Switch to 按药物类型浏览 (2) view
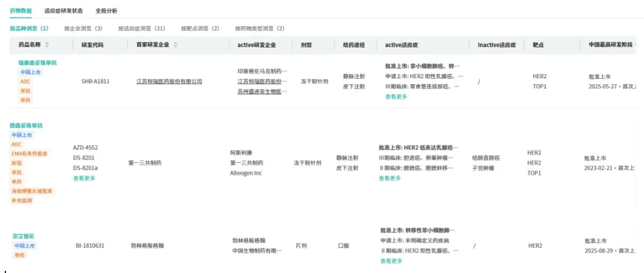 click(259, 28)
